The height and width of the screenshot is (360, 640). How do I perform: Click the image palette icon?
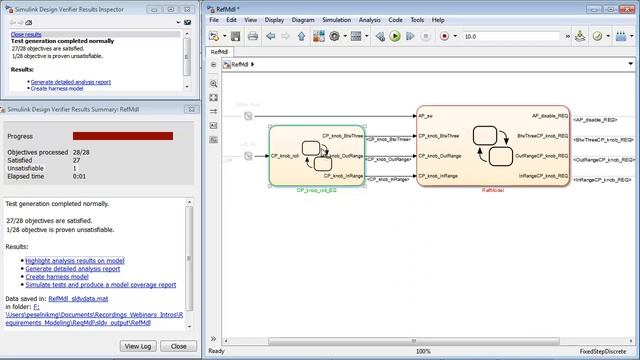click(213, 140)
